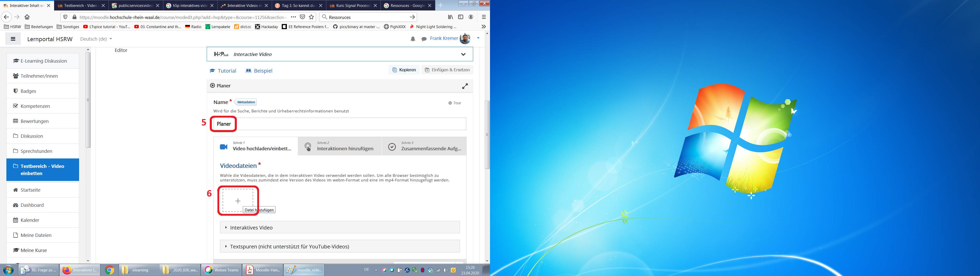The image size is (980, 276).
Task: Click the sidebar scroll-down arrow
Action: (x=88, y=261)
